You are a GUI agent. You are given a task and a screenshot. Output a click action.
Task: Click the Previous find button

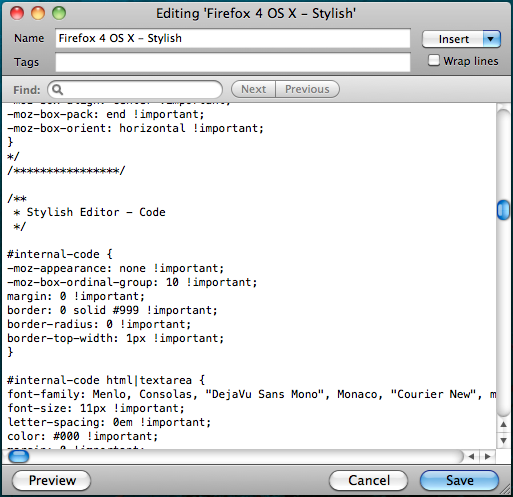tap(307, 89)
